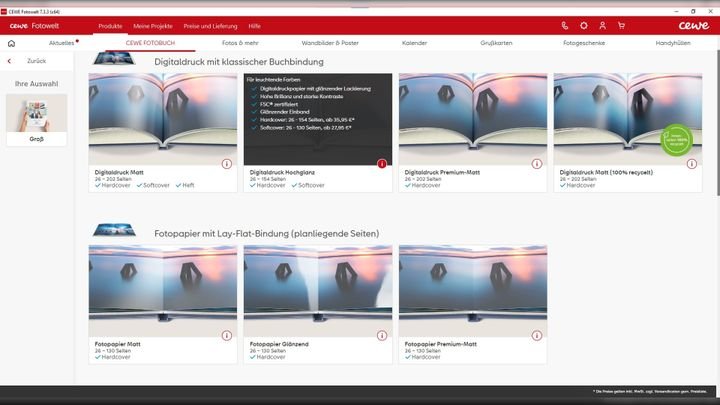Show info for Digitaldruck Premium-Matt
This screenshot has width=720, height=405.
(x=537, y=164)
